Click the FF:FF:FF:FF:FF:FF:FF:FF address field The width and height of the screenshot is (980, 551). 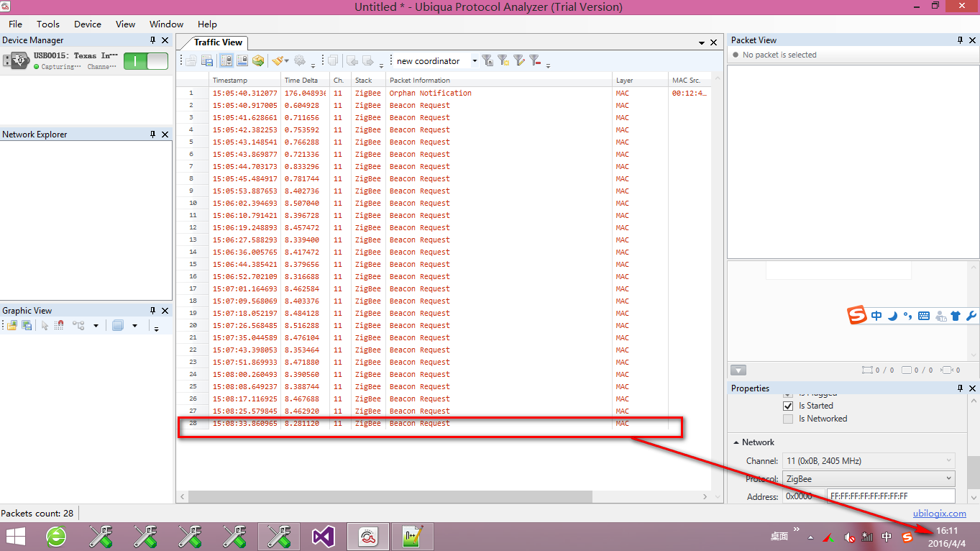(891, 496)
